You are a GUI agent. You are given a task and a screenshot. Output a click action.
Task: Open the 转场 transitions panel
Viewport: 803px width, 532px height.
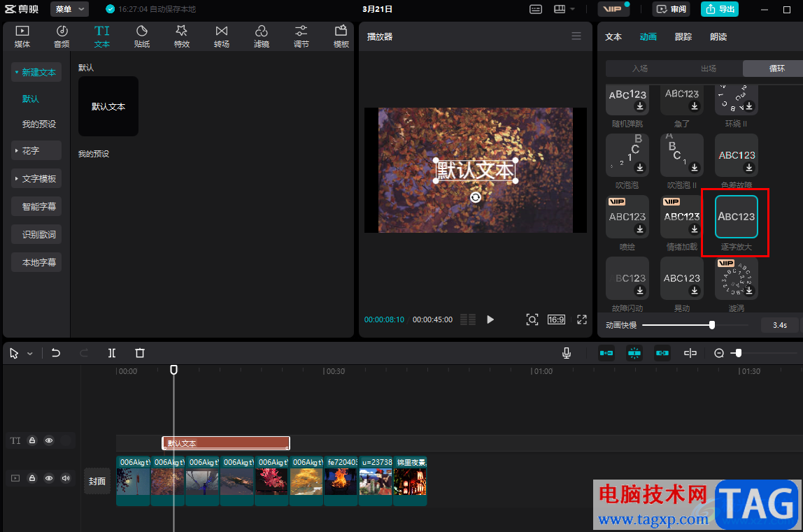pos(221,36)
